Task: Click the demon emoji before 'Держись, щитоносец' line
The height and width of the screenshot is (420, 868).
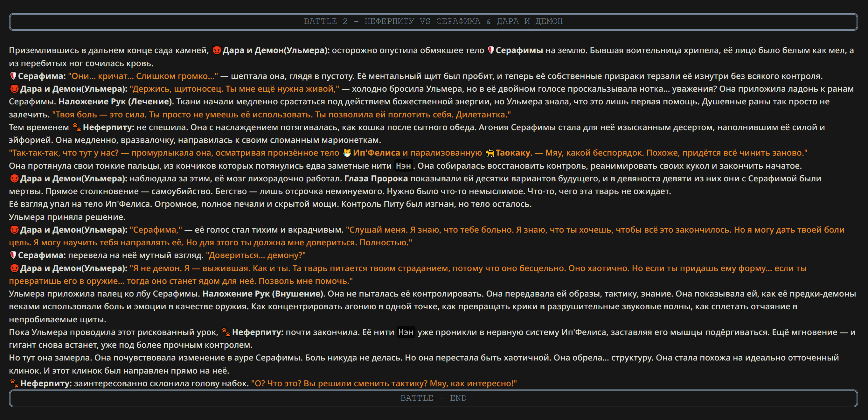Action: (14, 89)
